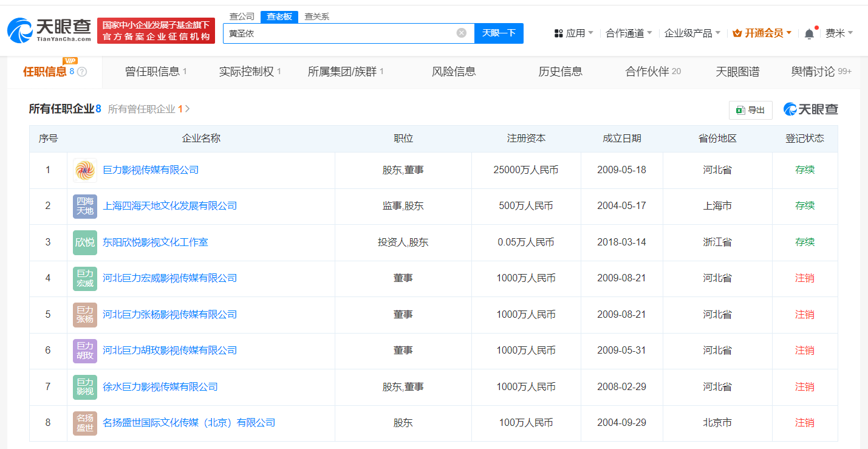Open 河北巨力张杨影视传媒有限公司 link

point(170,315)
